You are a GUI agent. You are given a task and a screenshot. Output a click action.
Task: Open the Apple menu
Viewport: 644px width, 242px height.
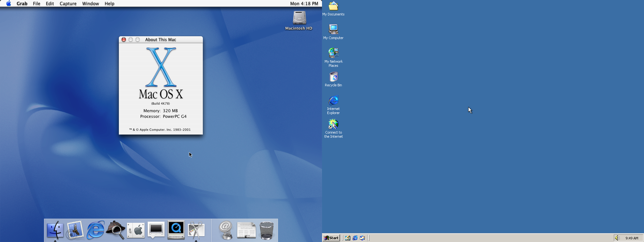tap(8, 3)
